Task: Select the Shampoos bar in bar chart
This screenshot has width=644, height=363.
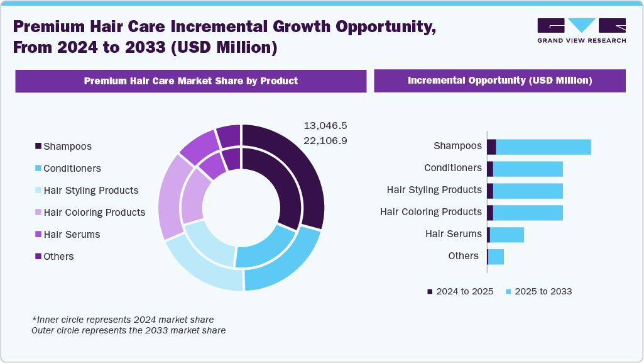Action: point(540,145)
